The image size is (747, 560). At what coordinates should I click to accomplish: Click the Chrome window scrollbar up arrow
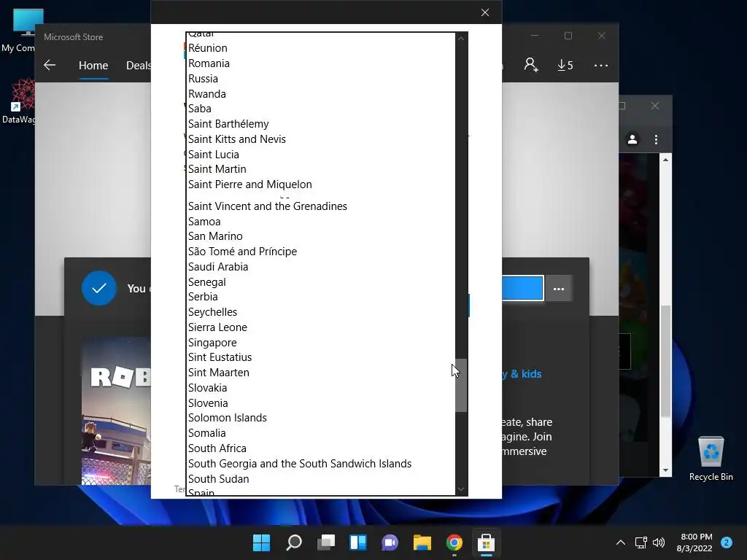[665, 160]
